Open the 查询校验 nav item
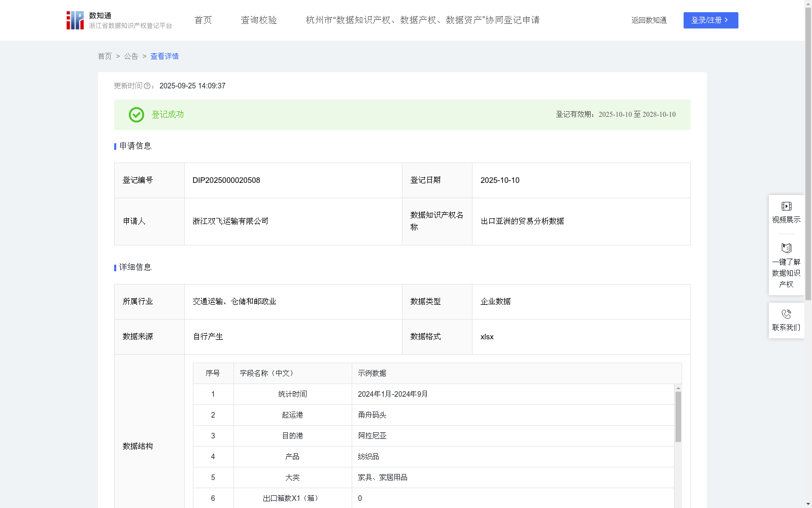This screenshot has width=812, height=508. pyautogui.click(x=259, y=20)
